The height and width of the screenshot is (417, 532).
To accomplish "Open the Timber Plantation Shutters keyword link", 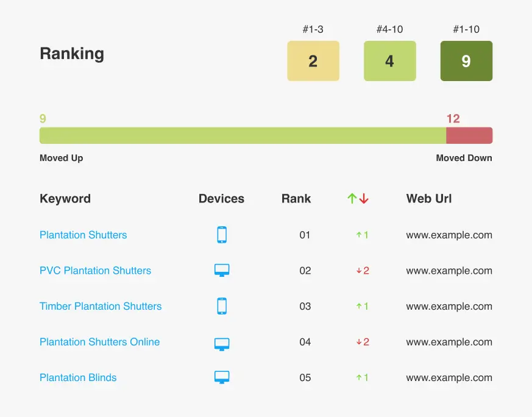I will point(101,306).
